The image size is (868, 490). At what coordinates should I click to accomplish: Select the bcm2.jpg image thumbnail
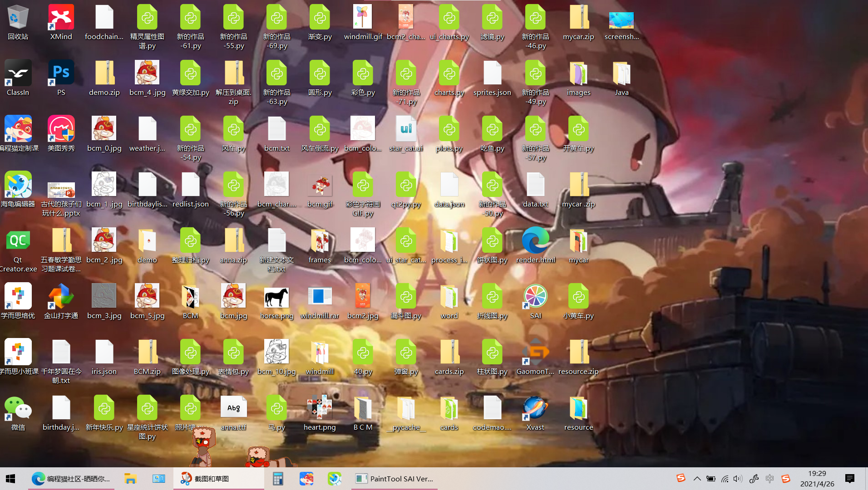click(363, 301)
